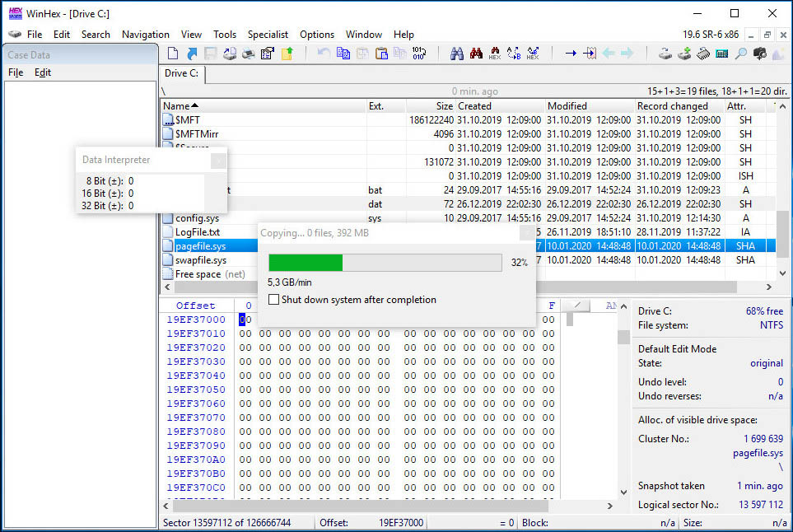Click the file list vertical scrollbar down arrow
This screenshot has height=532, width=793.
pos(783,273)
